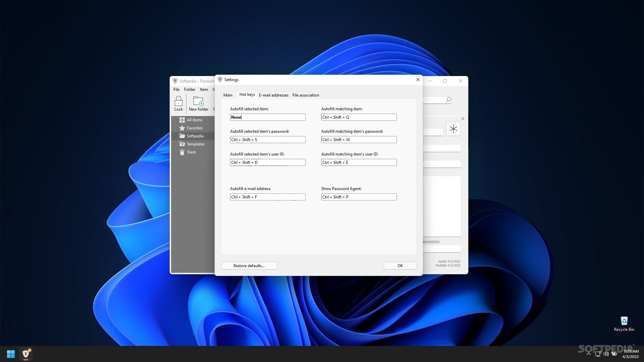Show hidden system tray icons
This screenshot has width=644, height=362.
point(588,354)
